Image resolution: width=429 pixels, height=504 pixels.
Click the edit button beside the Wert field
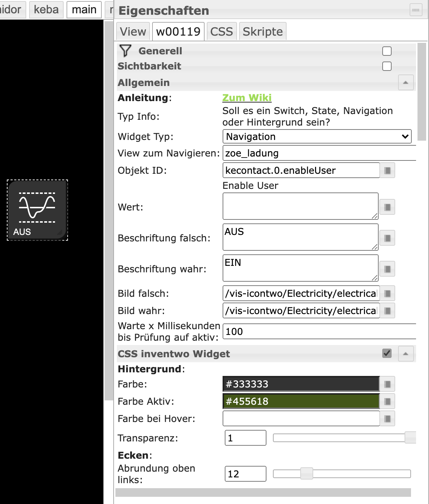pos(387,207)
